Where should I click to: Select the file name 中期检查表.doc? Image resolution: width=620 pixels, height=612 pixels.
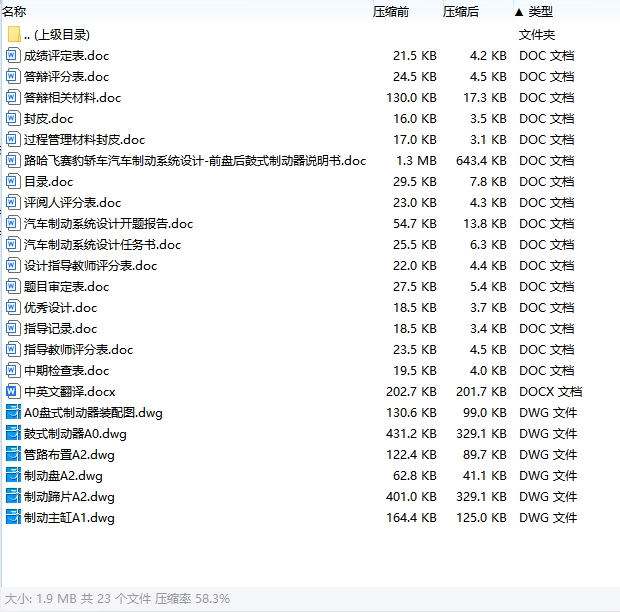66,370
